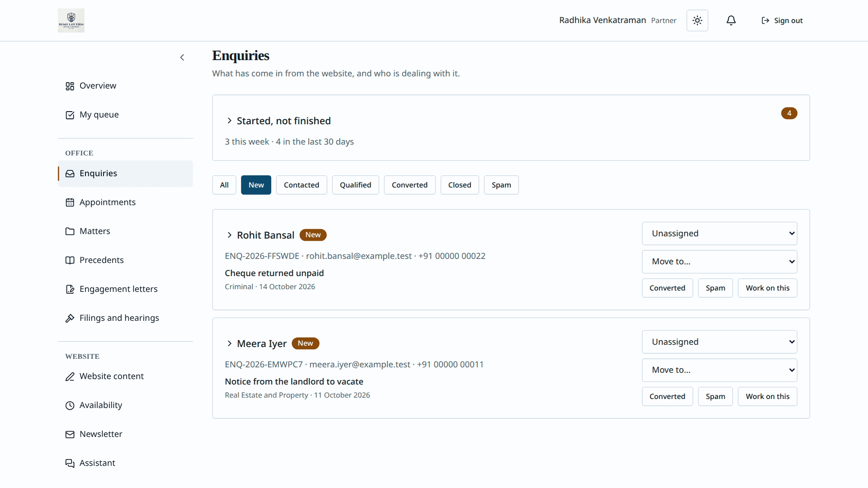Open Overview in the sidebar
This screenshot has width=868, height=488.
(x=125, y=86)
